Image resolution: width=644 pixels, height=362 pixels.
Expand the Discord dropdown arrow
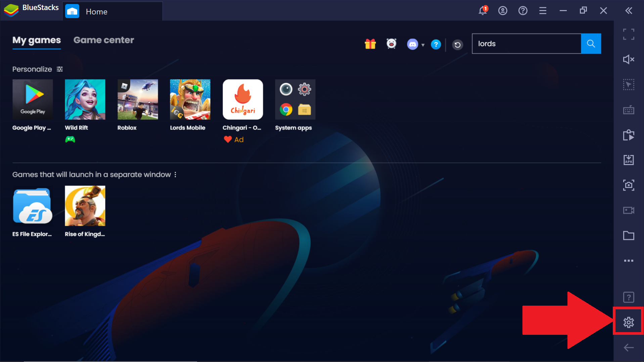pos(423,45)
